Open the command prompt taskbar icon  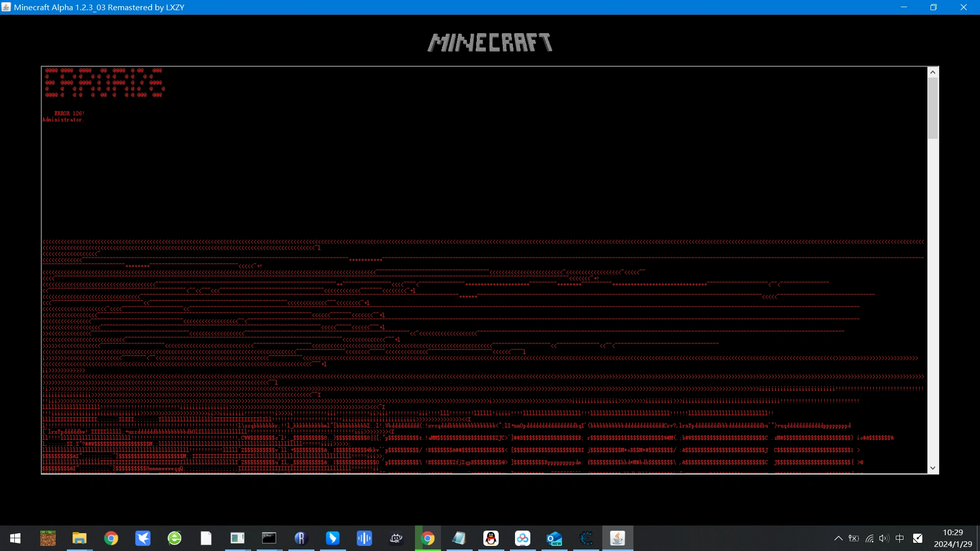coord(269,538)
